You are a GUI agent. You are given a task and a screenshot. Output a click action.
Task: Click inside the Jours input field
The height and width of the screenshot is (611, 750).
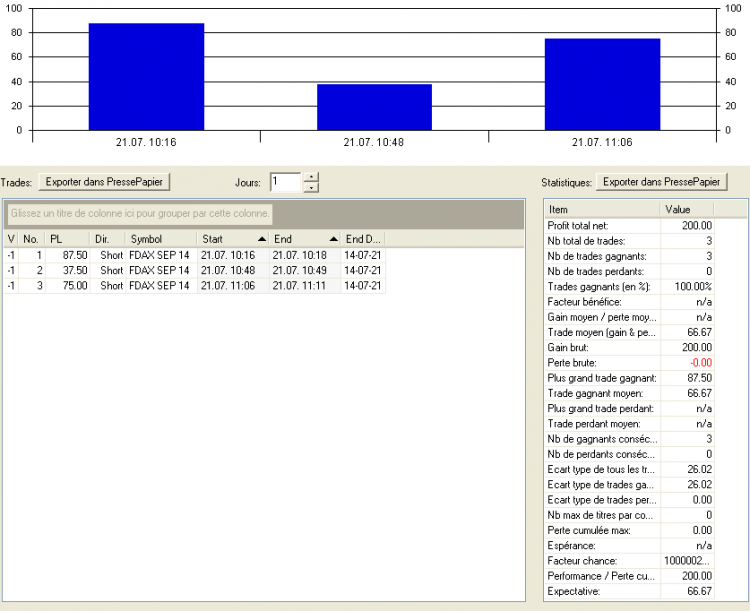coord(286,182)
